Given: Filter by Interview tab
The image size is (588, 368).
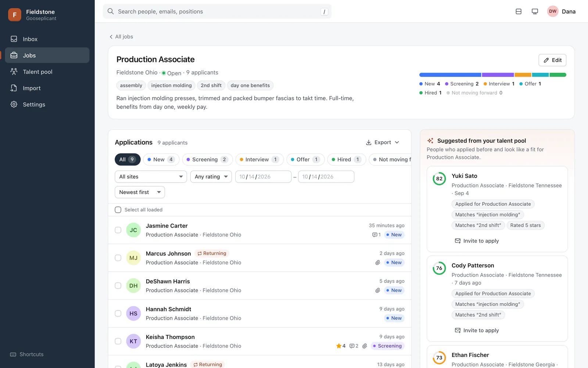Looking at the screenshot, I should pos(259,159).
